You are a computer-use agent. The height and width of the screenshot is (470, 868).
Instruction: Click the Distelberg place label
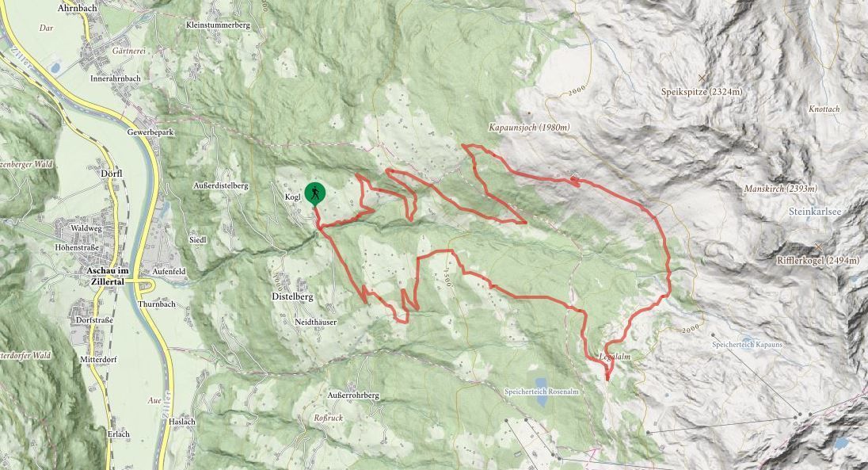(292, 296)
